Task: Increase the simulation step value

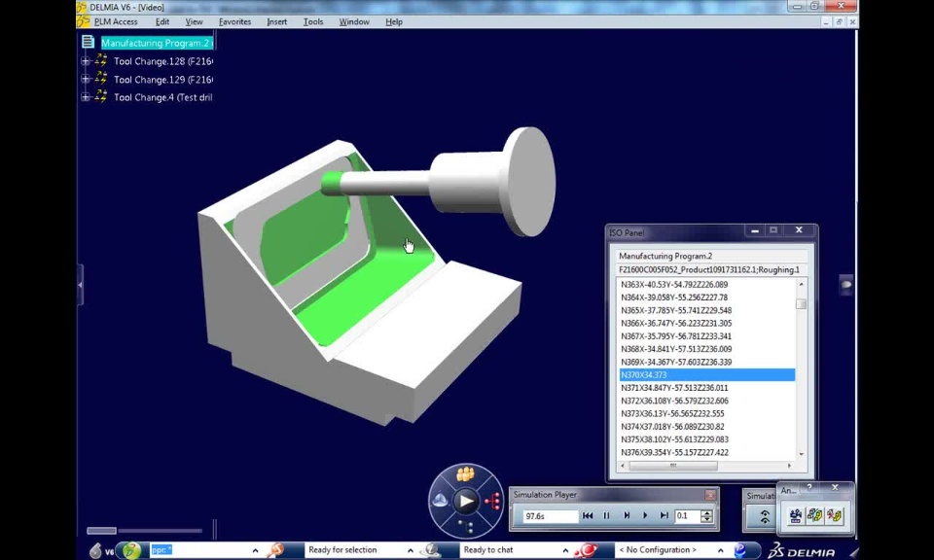Action: click(707, 513)
